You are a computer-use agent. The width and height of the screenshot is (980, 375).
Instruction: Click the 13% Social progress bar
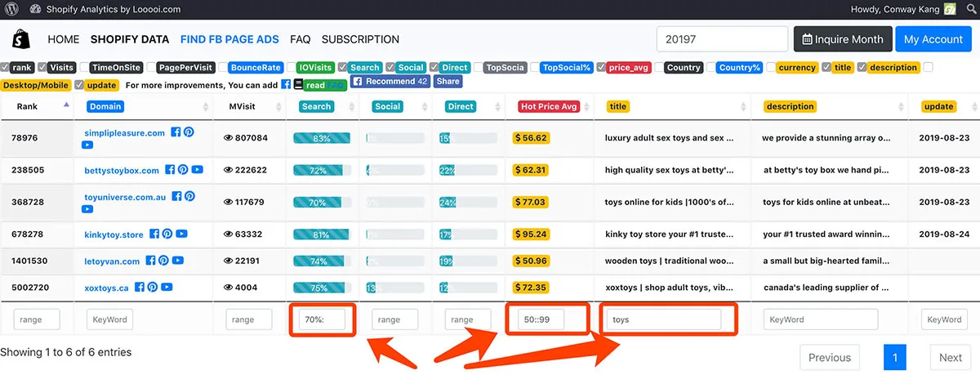tap(395, 288)
